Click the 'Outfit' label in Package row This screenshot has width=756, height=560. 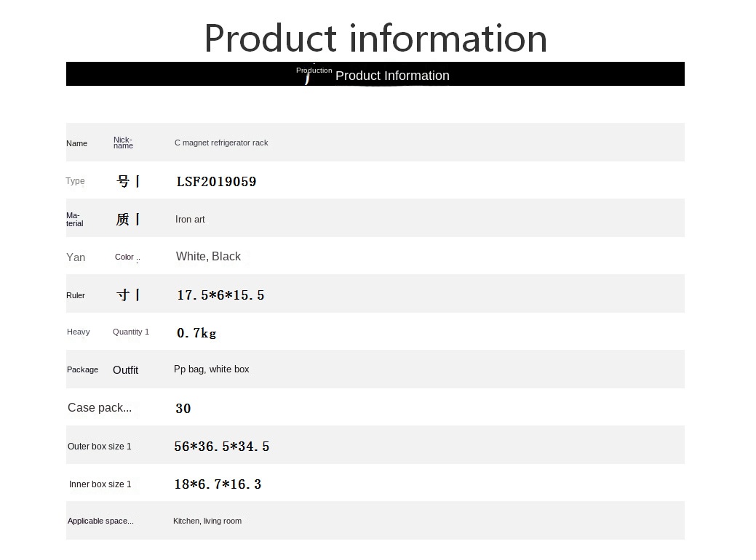125,370
